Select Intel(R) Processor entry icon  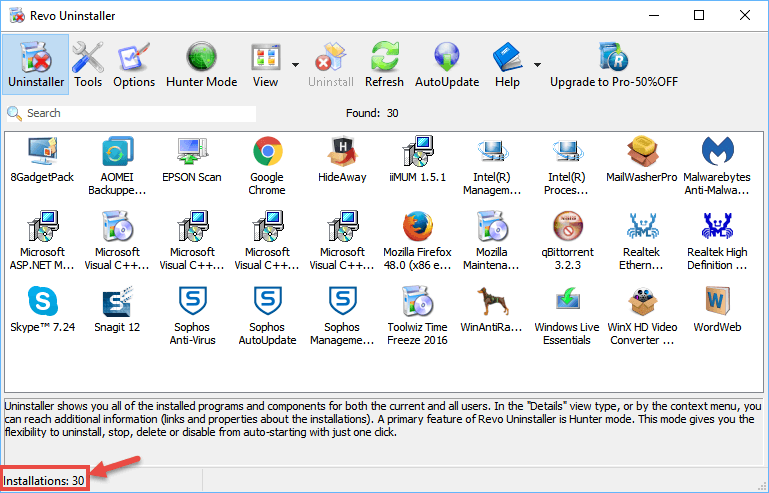point(567,151)
